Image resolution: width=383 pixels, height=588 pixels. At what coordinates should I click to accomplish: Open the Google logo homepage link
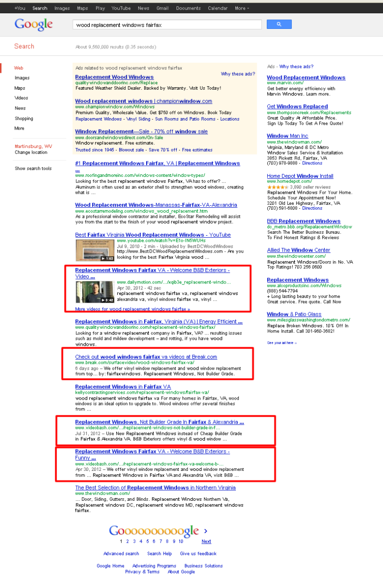click(x=33, y=25)
